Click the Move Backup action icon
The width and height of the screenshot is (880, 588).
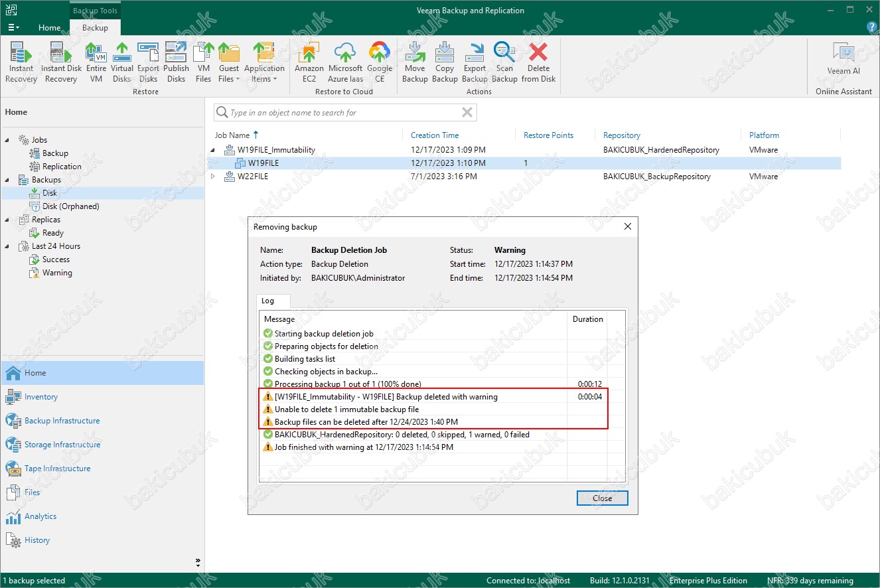point(415,62)
